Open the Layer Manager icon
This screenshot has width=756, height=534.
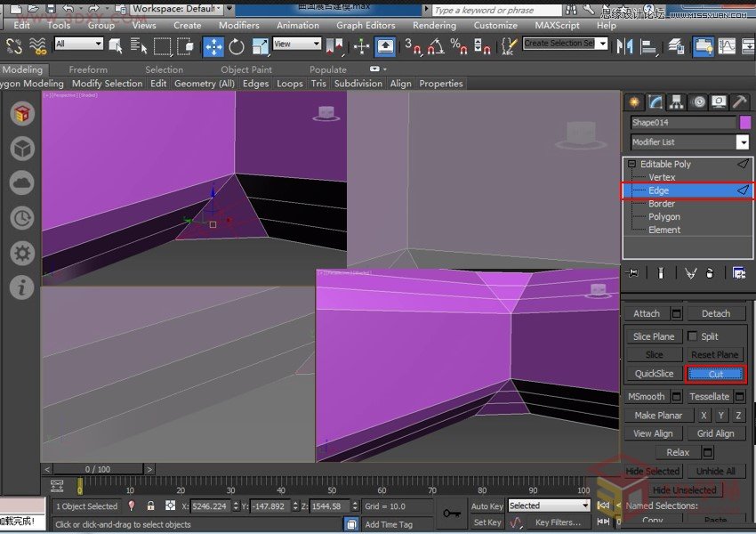(x=676, y=47)
